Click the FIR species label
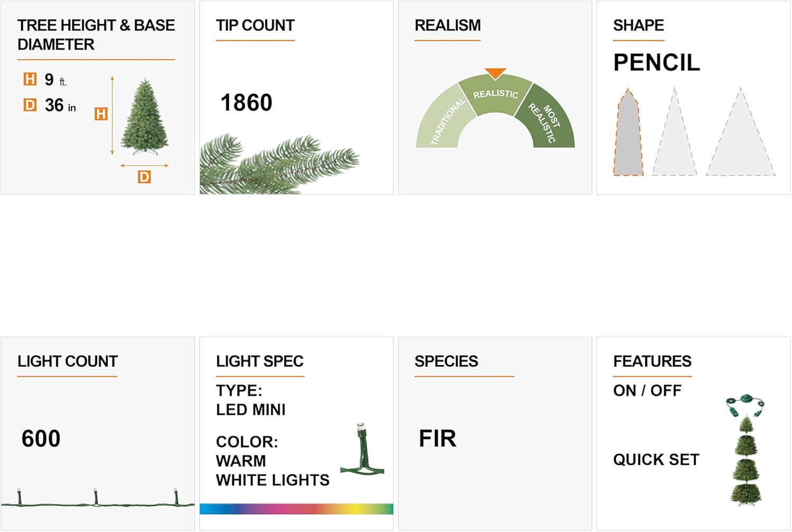The height and width of the screenshot is (532, 792). pyautogui.click(x=437, y=439)
